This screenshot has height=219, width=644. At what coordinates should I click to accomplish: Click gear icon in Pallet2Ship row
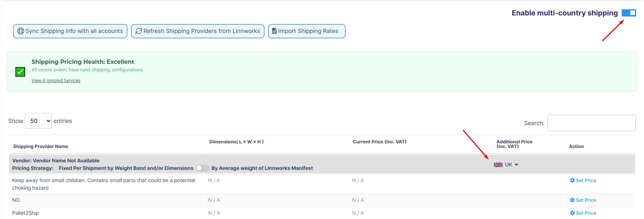coord(572,213)
